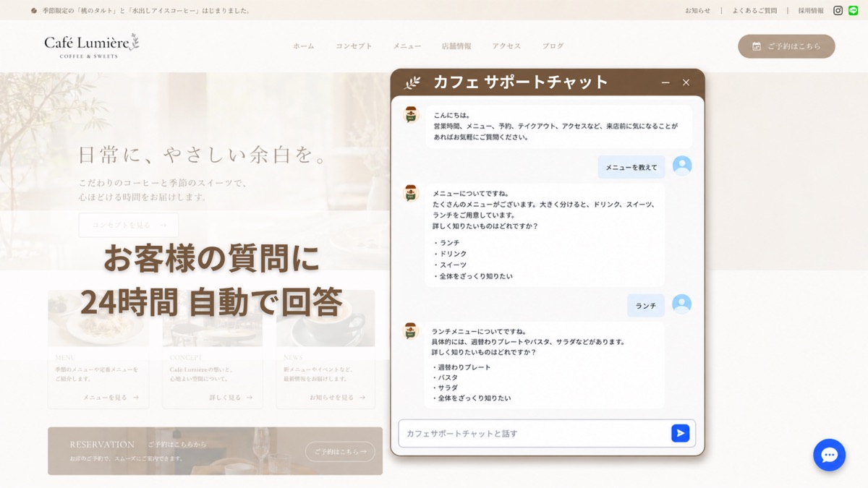Click the NEWS card coffee thumbnail
The width and height of the screenshot is (868, 488).
click(325, 318)
